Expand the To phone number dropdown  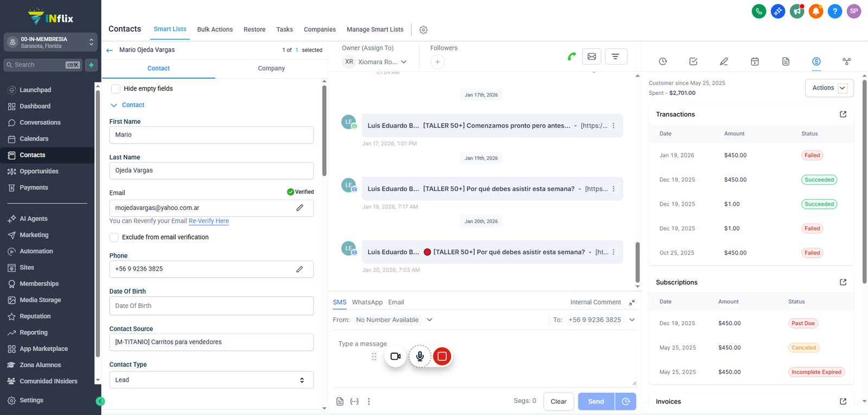click(632, 320)
